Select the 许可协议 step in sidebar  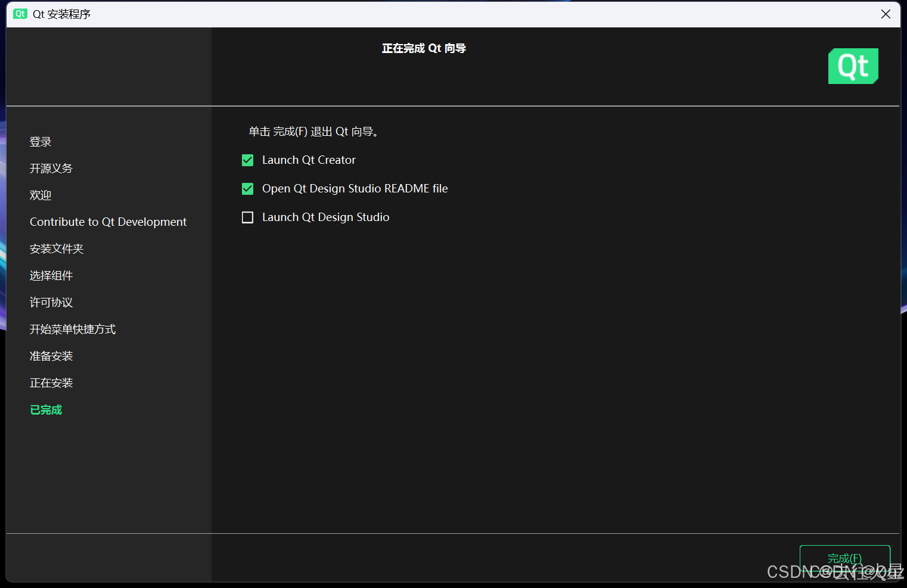(x=51, y=303)
